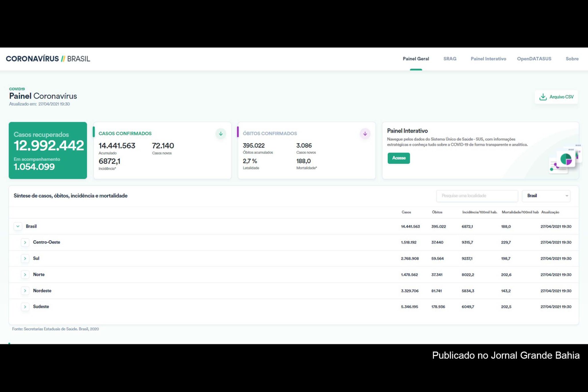Viewport: 588px width, 392px height.
Task: Click the pie chart illustration in Painel Interativo
Action: [565, 159]
